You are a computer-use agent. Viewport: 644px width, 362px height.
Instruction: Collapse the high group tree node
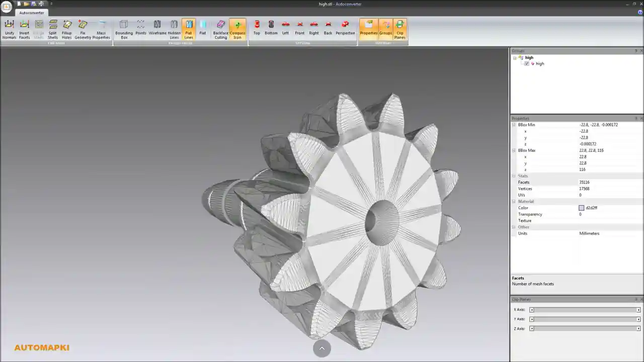point(515,58)
